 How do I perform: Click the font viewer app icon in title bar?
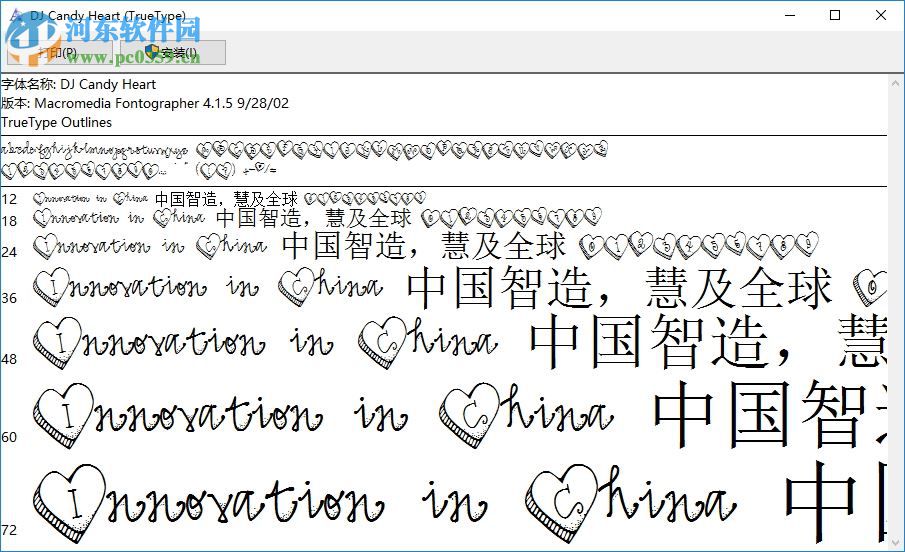(16, 15)
